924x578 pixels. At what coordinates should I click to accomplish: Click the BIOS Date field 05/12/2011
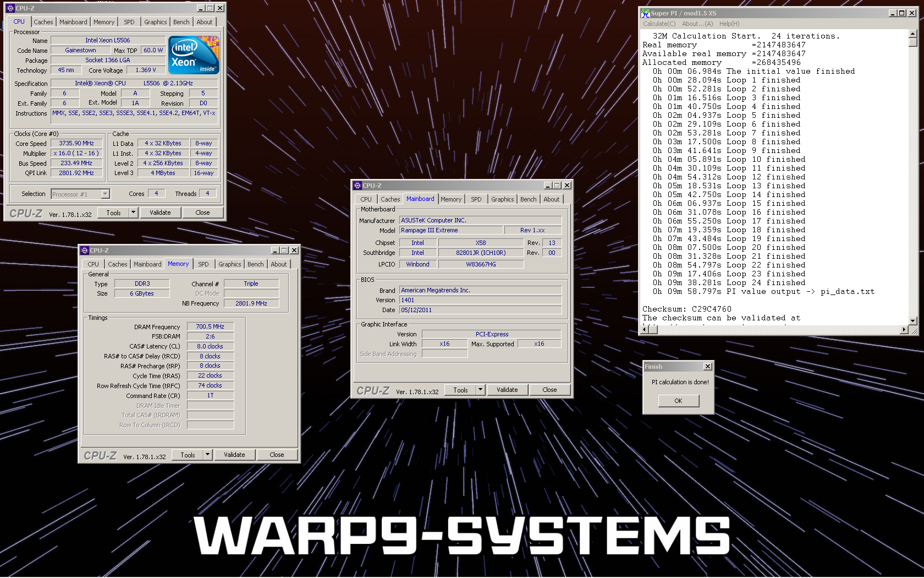click(481, 310)
